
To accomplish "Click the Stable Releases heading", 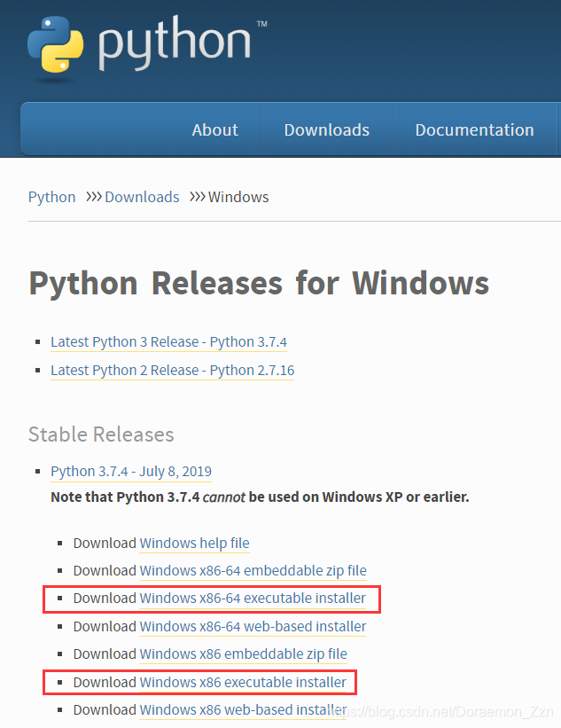I will (x=101, y=434).
